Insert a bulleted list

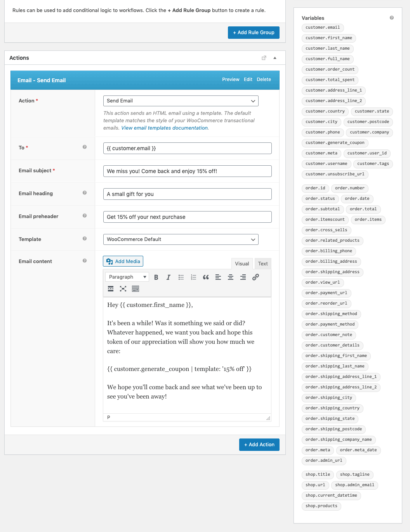[x=181, y=277]
